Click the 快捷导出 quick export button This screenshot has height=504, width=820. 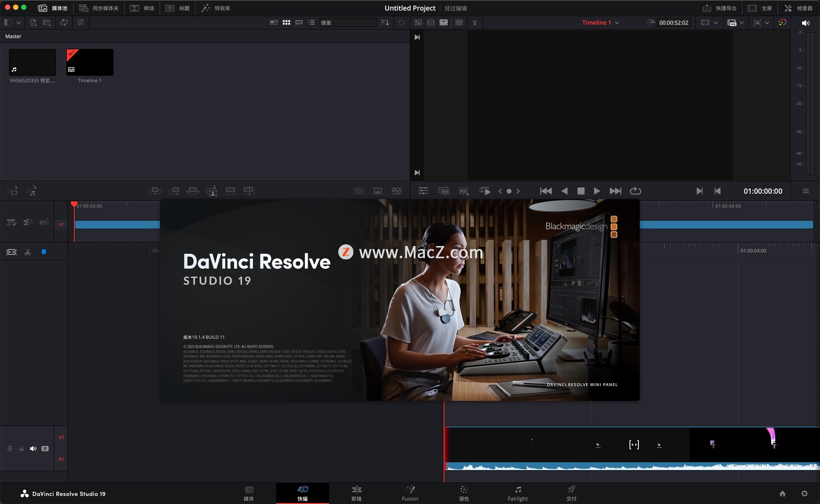click(x=720, y=8)
